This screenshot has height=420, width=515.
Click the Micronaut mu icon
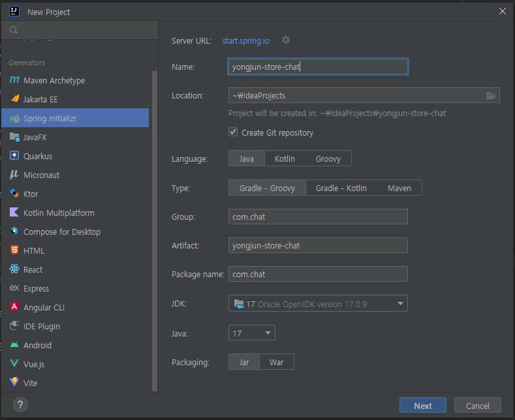tap(14, 175)
